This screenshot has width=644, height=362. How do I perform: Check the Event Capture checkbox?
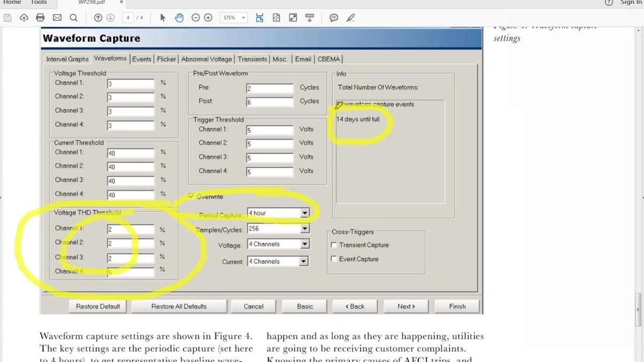(x=334, y=259)
